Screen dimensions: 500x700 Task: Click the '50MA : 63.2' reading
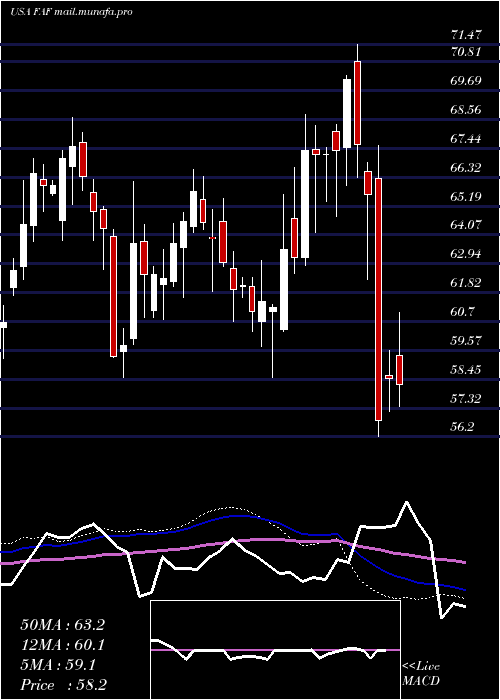coord(62,625)
